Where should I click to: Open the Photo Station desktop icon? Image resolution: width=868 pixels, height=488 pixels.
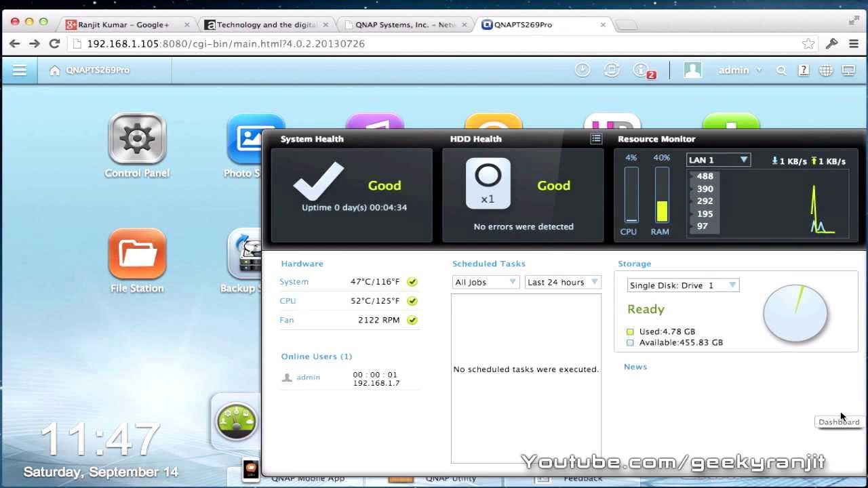click(x=244, y=139)
